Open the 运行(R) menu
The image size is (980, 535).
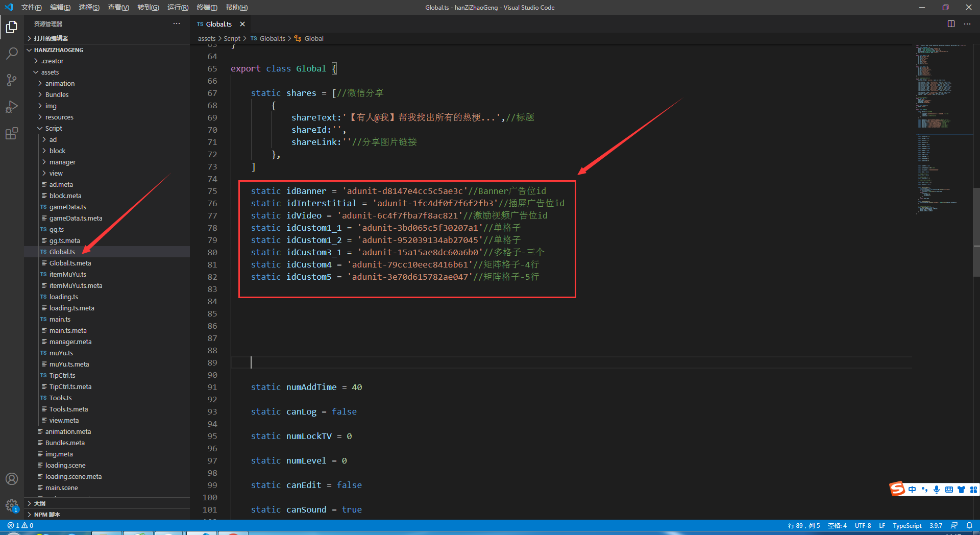tap(178, 7)
